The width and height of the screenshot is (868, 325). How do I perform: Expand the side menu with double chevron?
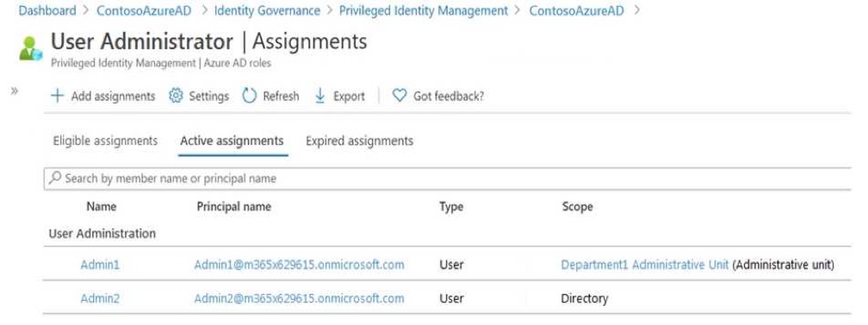point(15,91)
